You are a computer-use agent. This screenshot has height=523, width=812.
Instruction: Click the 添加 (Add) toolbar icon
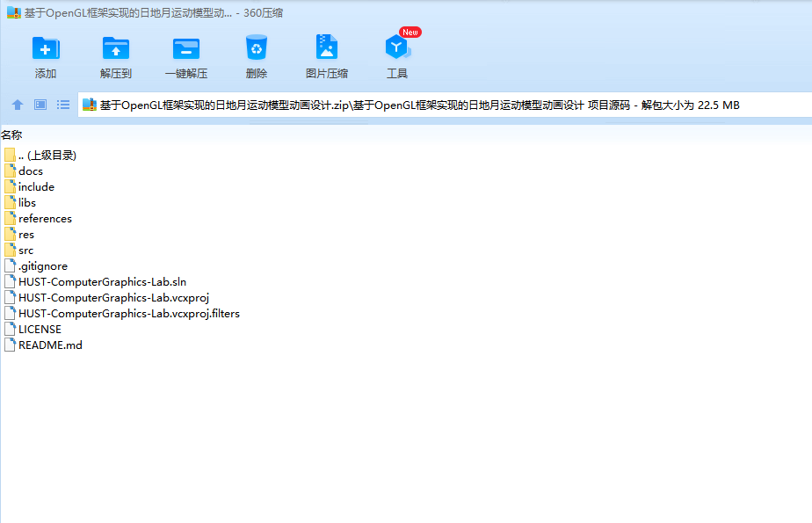click(46, 48)
